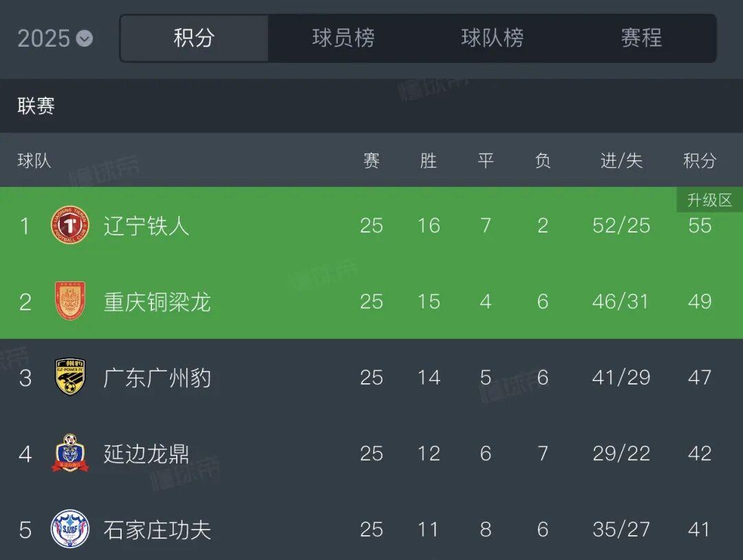Open the 广东广州豹 team page

click(157, 377)
